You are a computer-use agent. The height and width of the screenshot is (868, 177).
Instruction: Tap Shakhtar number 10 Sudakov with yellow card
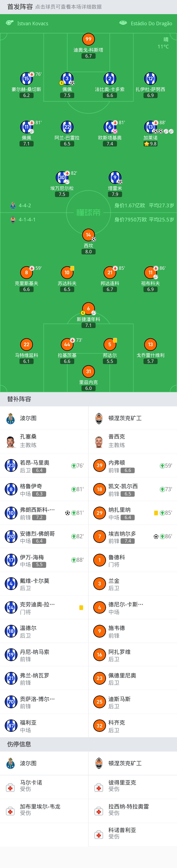tap(67, 273)
